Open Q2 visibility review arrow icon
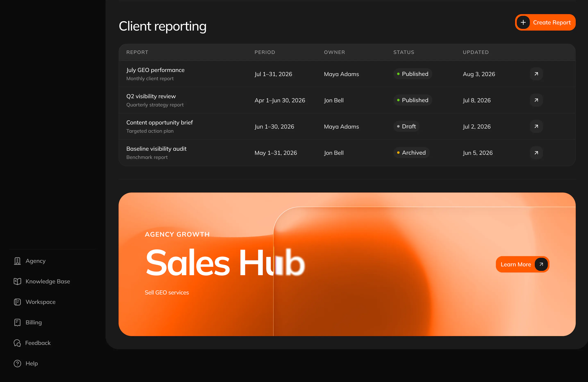Viewport: 588px width, 382px height. [536, 100]
